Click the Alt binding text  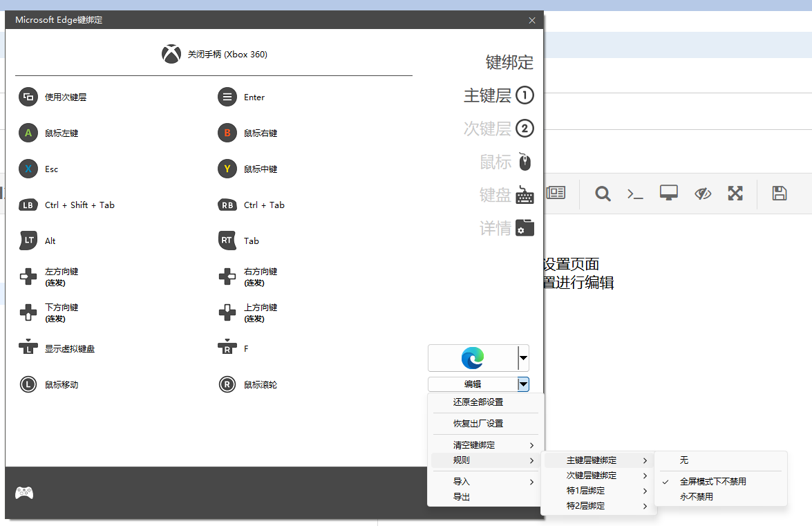(50, 241)
